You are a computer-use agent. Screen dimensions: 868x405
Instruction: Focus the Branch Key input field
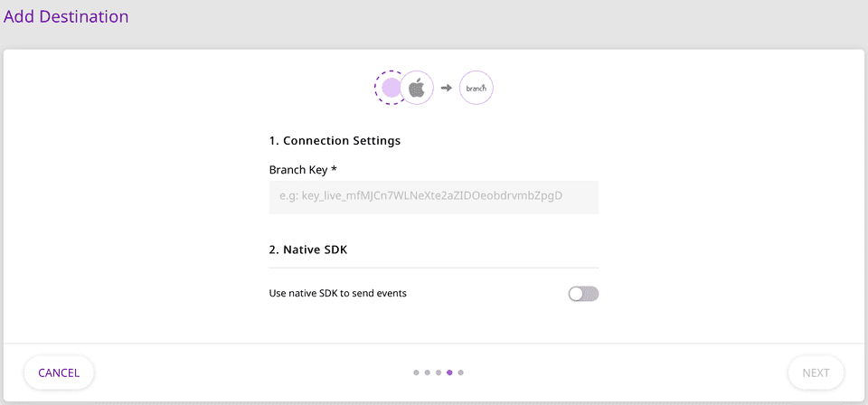(x=434, y=197)
